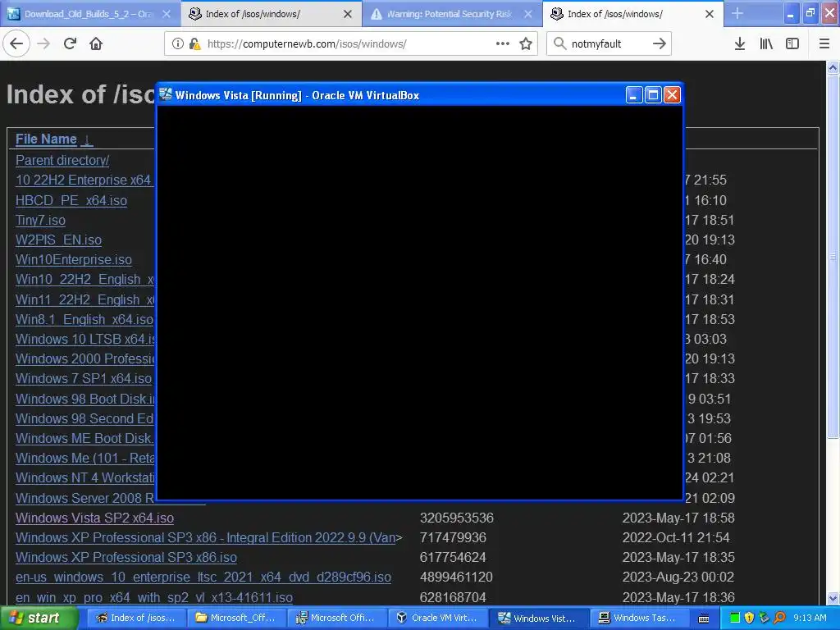This screenshot has height=630, width=840.
Task: Sort by File Name column header
Action: click(46, 139)
